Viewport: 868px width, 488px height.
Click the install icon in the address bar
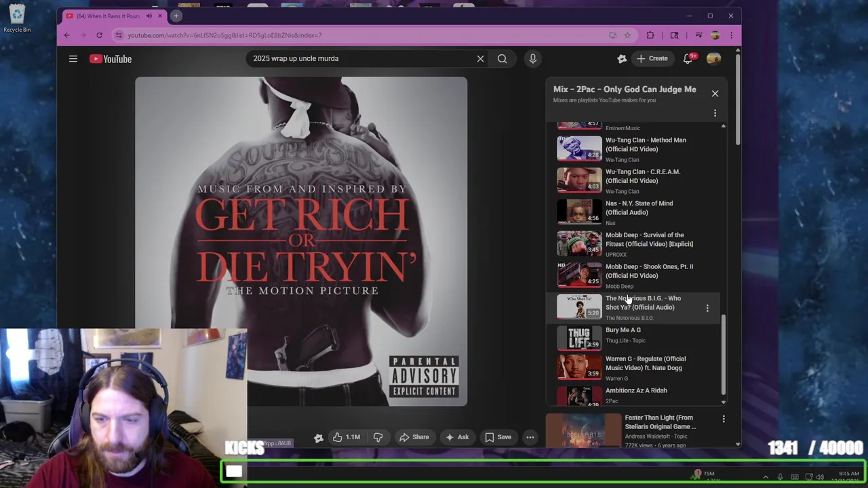[612, 35]
